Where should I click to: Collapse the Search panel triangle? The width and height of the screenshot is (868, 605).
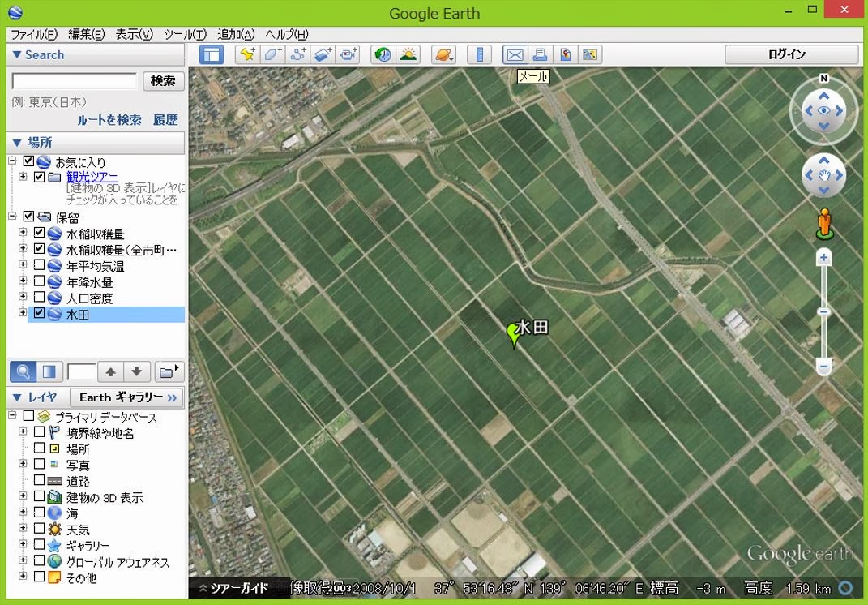click(x=16, y=54)
